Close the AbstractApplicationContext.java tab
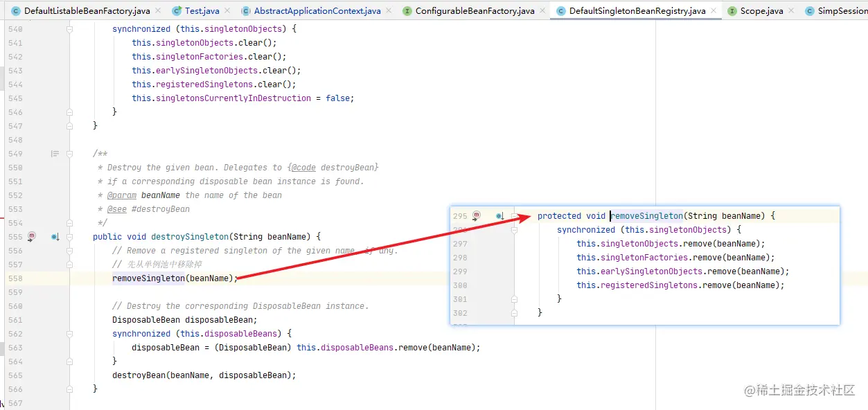The image size is (868, 410). tap(388, 11)
